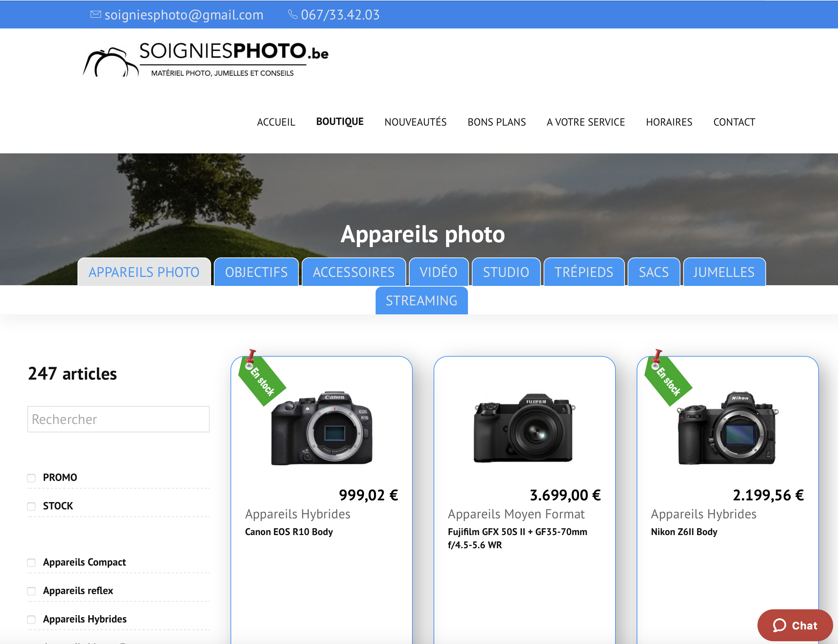Select the Appareils Hybrides filter checkbox

[32, 619]
